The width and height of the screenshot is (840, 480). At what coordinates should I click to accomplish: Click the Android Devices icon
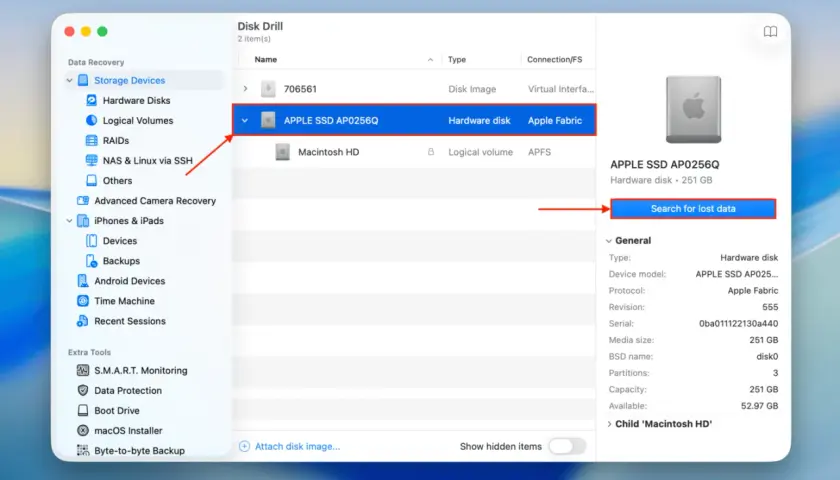[x=83, y=281]
